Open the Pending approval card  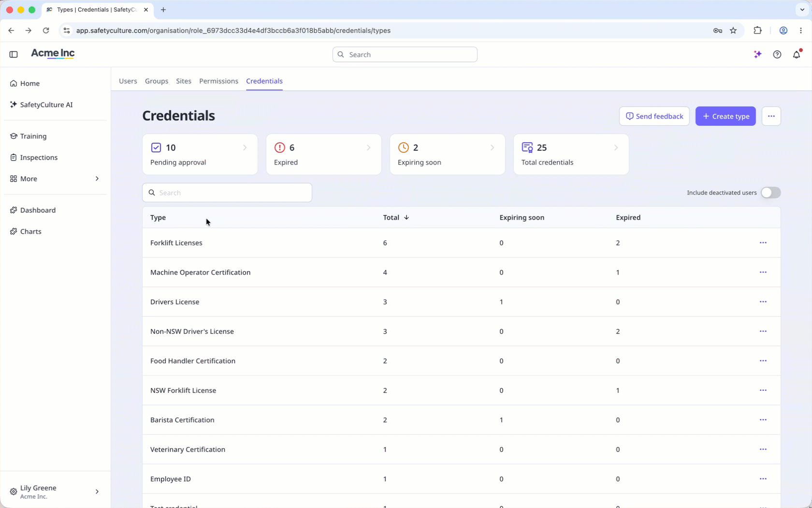click(x=200, y=154)
